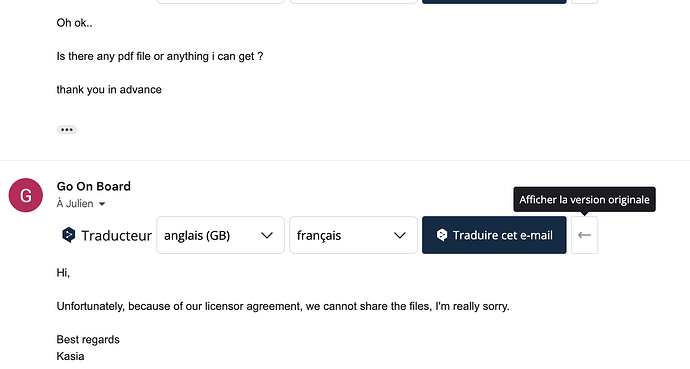The height and width of the screenshot is (369, 690).
Task: Open the français target language dropdown
Action: (353, 235)
